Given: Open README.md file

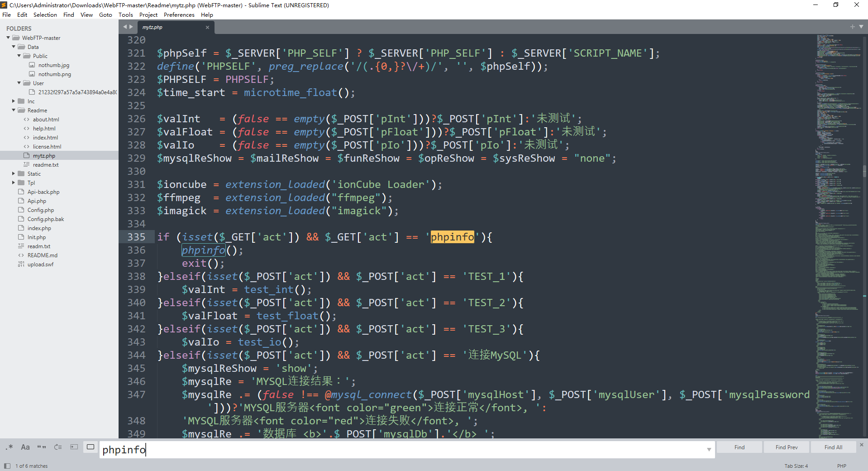Looking at the screenshot, I should point(42,255).
